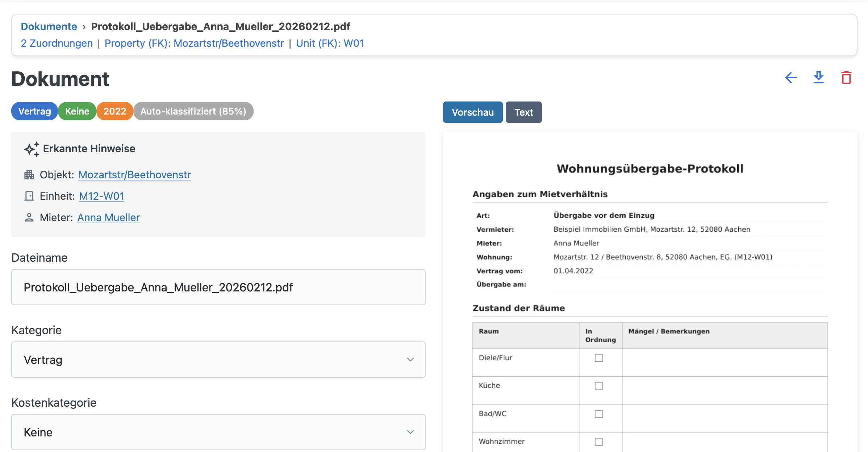Open the Kategorie dropdown showing Vertrag

[x=218, y=360]
